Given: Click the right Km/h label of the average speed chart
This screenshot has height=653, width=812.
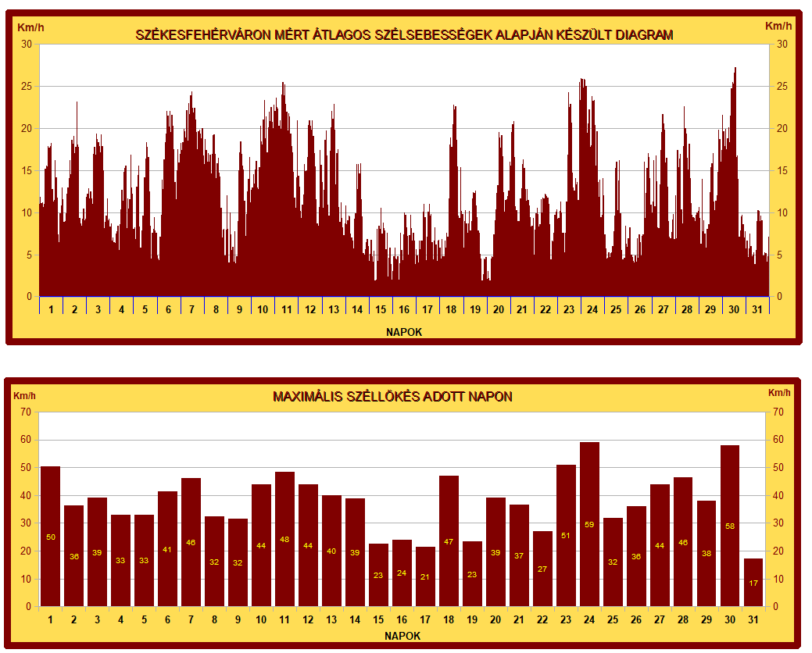Looking at the screenshot, I should [778, 27].
